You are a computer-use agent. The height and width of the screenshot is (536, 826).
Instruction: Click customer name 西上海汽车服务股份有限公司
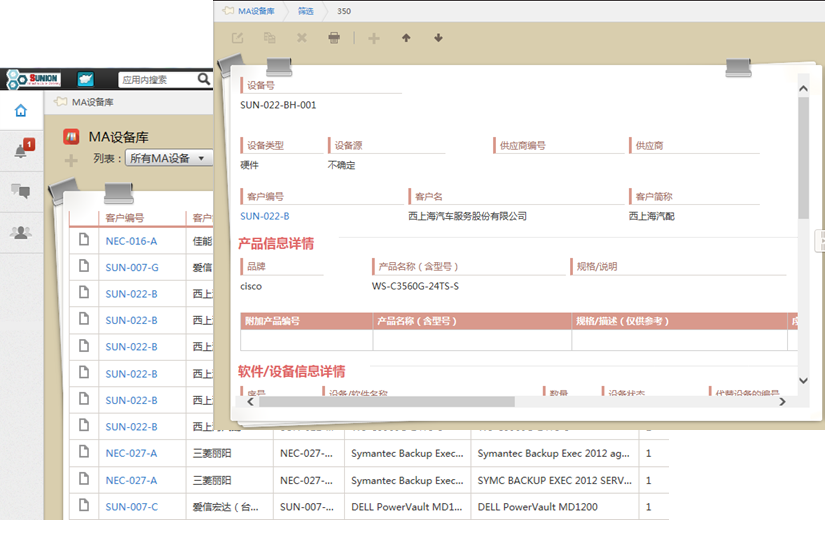pyautogui.click(x=467, y=217)
